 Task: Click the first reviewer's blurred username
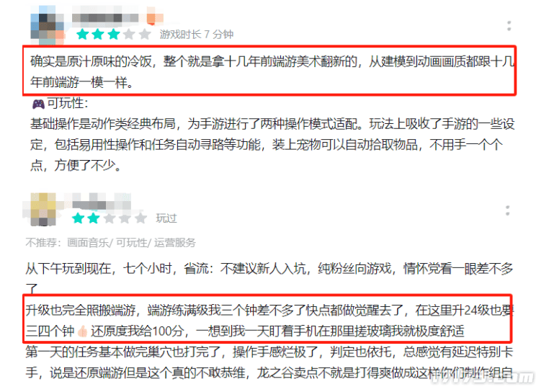(x=105, y=18)
